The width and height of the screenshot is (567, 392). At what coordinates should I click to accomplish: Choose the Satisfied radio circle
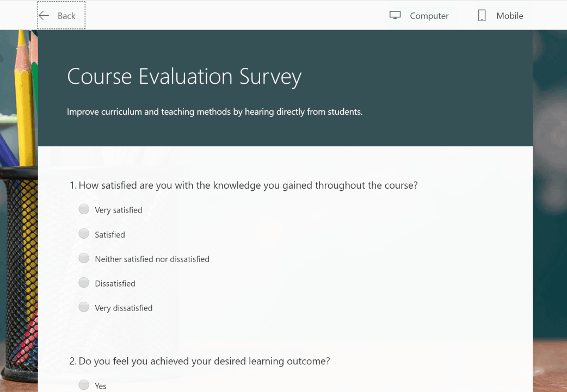84,234
